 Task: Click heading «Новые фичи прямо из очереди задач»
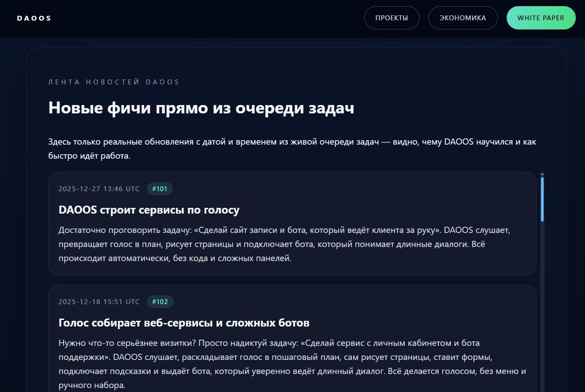[201, 108]
